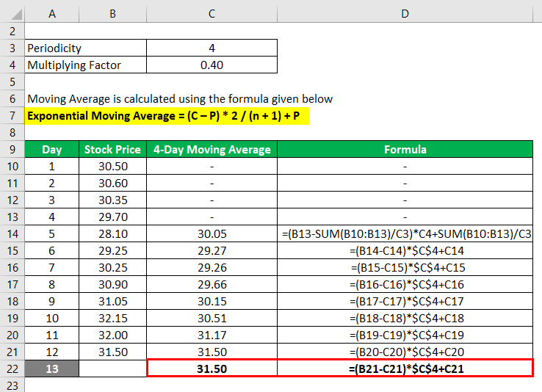Click the Stock Price header cell

(112, 149)
